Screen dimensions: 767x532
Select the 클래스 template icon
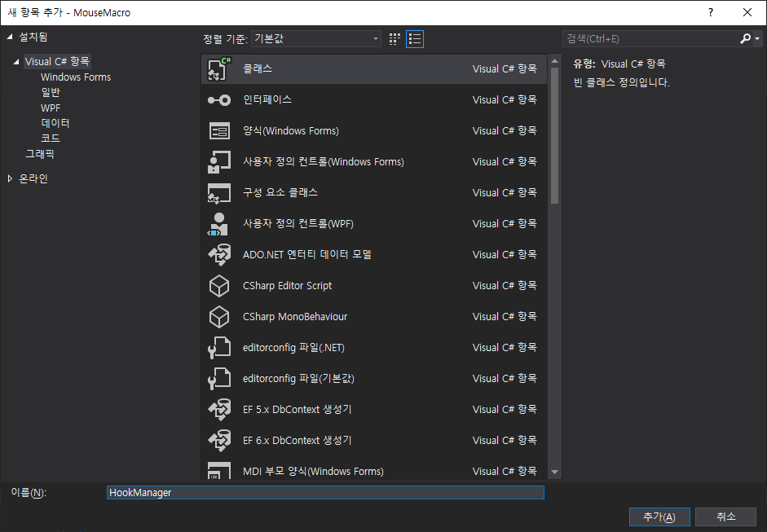coord(218,69)
